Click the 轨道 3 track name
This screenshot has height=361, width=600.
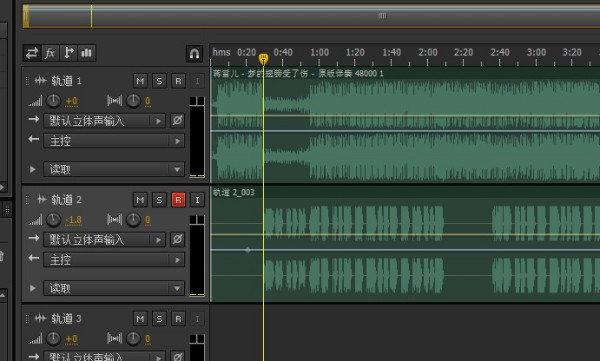(67, 319)
